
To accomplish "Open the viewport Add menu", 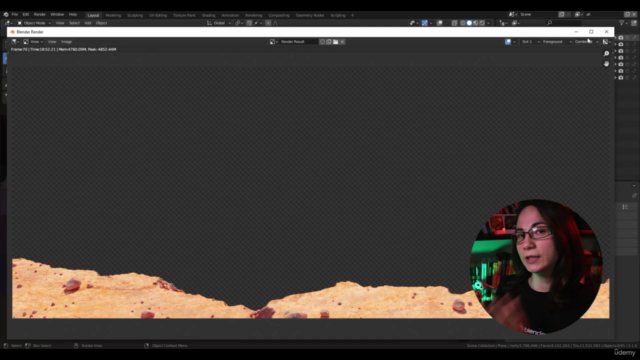I will [x=88, y=23].
